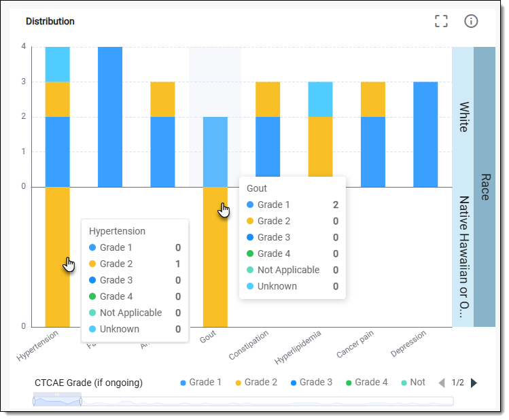Toggle Grade 3 series in bottom legend

(311, 383)
